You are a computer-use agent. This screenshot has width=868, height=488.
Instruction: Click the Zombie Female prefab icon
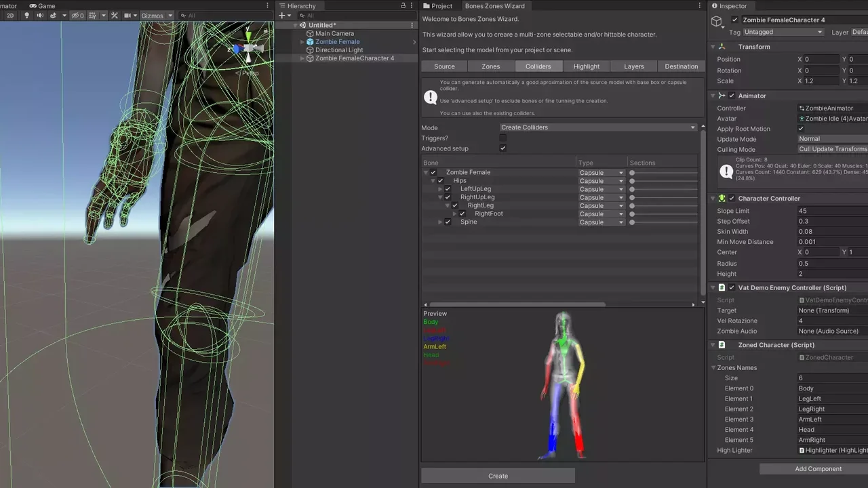[311, 41]
